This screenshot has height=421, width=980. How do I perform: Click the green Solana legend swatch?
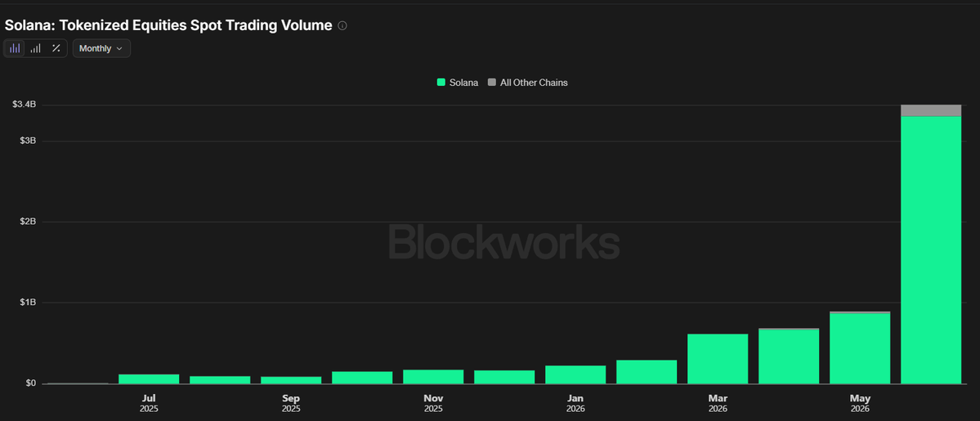441,82
